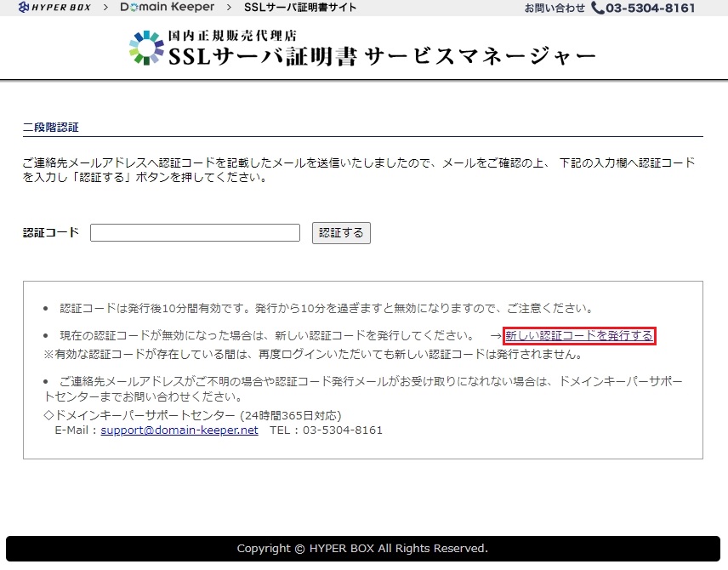Click the 認証コード field label
The height and width of the screenshot is (570, 728).
click(51, 232)
